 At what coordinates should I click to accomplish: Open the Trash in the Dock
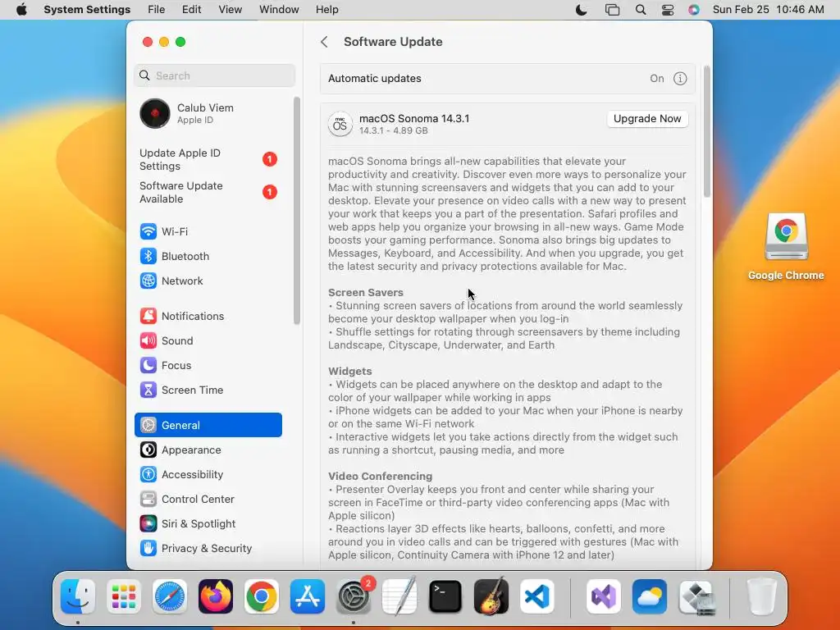coord(762,596)
